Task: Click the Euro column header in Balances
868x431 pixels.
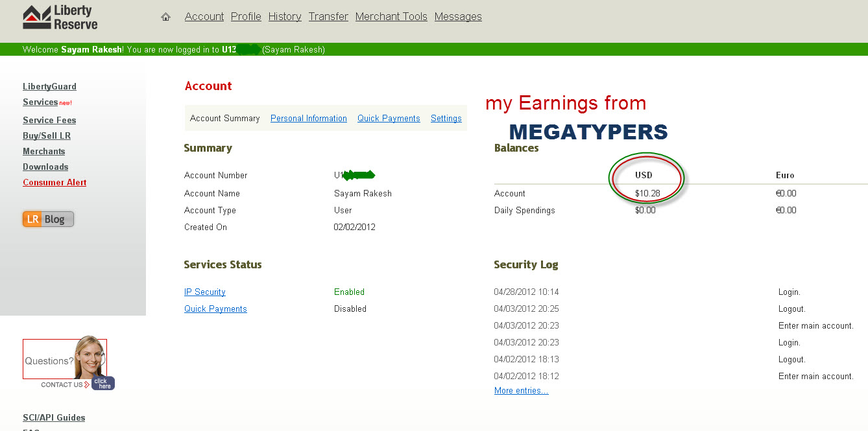Action: click(785, 175)
